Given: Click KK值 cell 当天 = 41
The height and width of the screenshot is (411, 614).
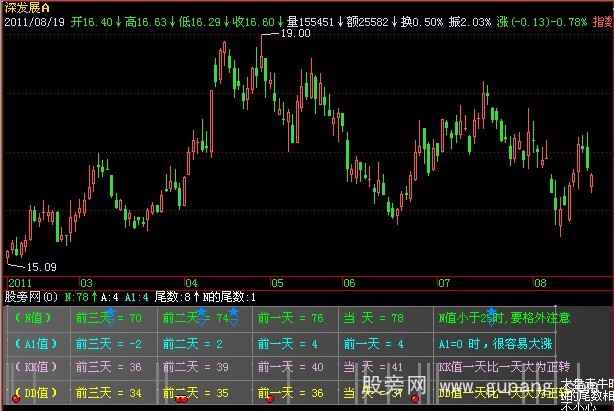Looking at the screenshot, I should click(x=373, y=367).
